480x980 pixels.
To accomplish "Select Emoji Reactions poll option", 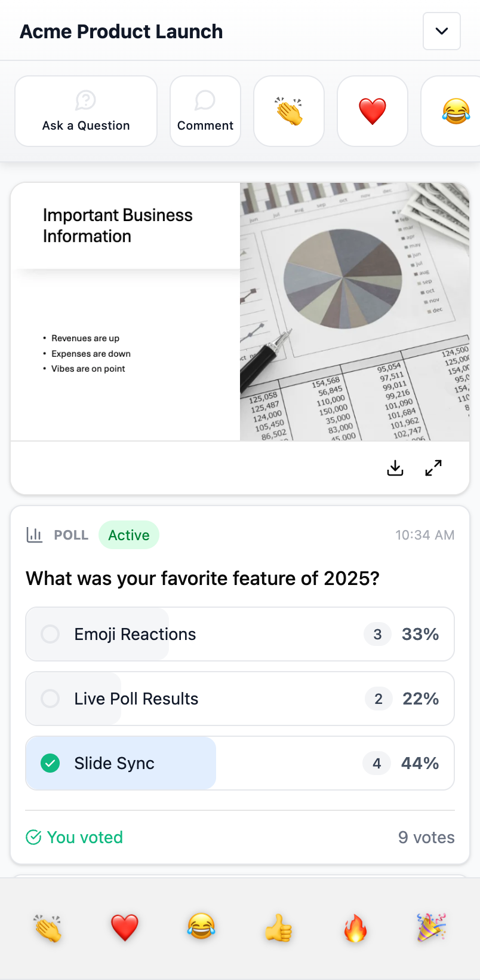I will pos(240,634).
